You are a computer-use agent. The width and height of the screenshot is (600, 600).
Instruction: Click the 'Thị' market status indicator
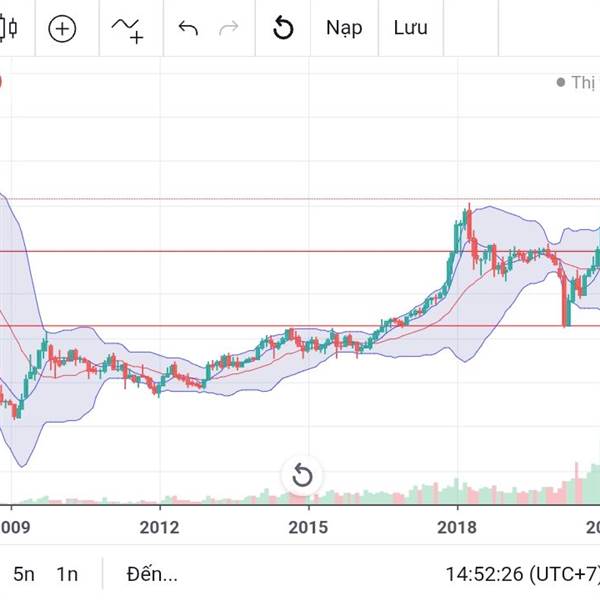[x=576, y=83]
